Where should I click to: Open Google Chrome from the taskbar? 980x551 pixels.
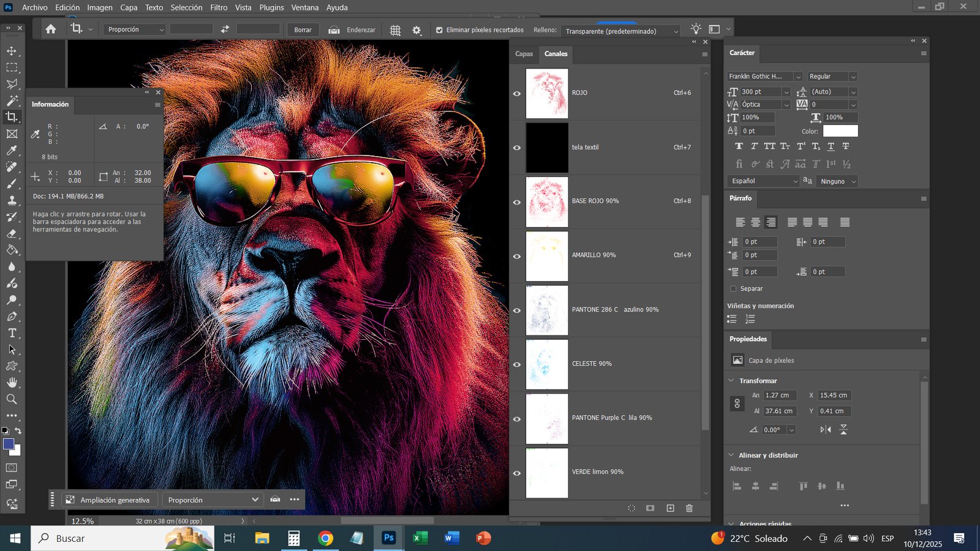click(x=325, y=538)
